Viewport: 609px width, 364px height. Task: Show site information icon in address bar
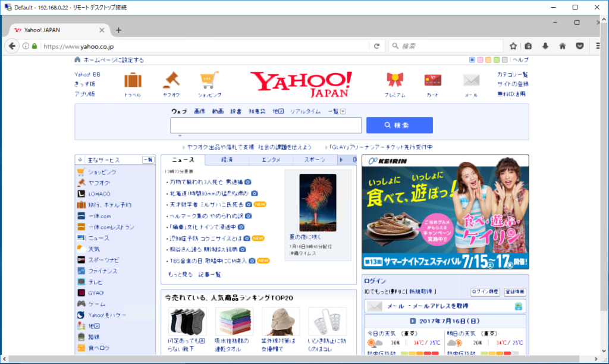click(x=26, y=46)
